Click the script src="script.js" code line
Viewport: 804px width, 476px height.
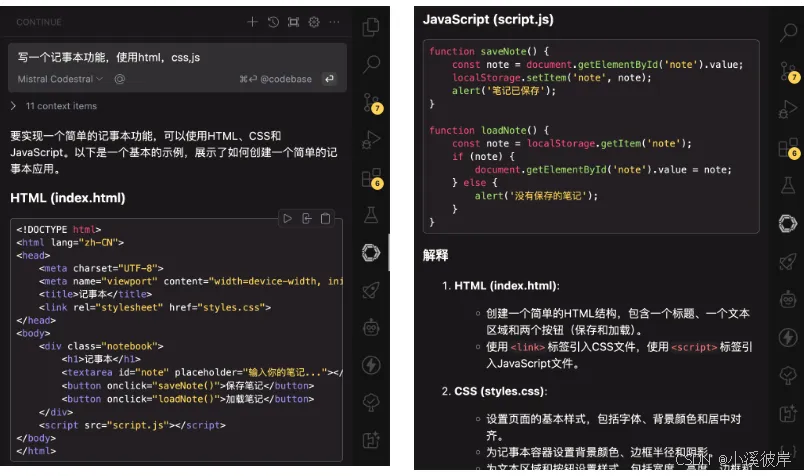[x=132, y=425]
